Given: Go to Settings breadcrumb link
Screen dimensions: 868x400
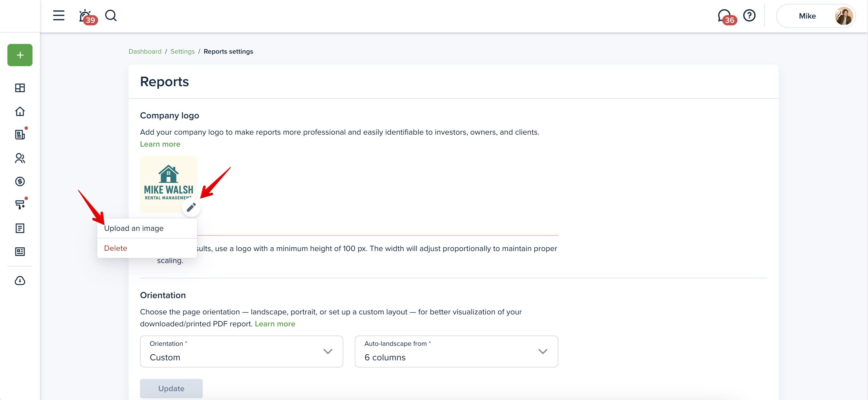Looking at the screenshot, I should (x=182, y=51).
